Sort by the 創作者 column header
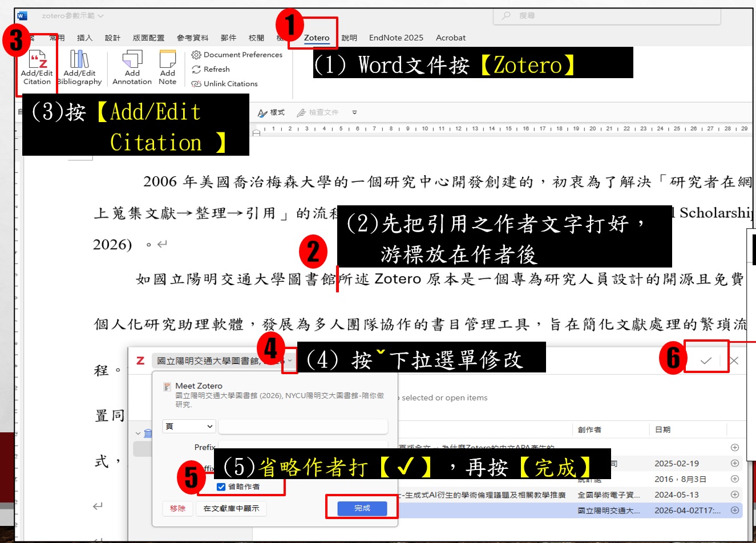 589,429
